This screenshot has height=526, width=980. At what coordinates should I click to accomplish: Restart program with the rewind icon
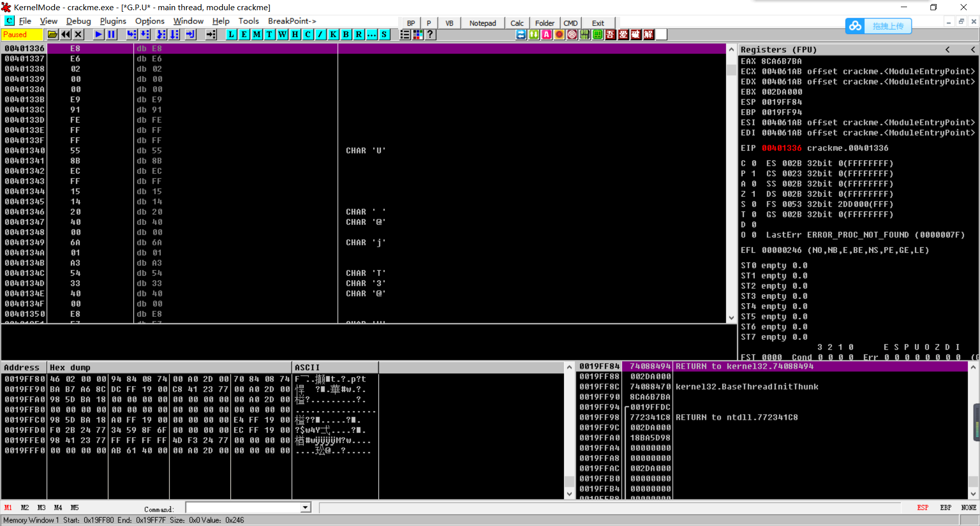(x=66, y=34)
